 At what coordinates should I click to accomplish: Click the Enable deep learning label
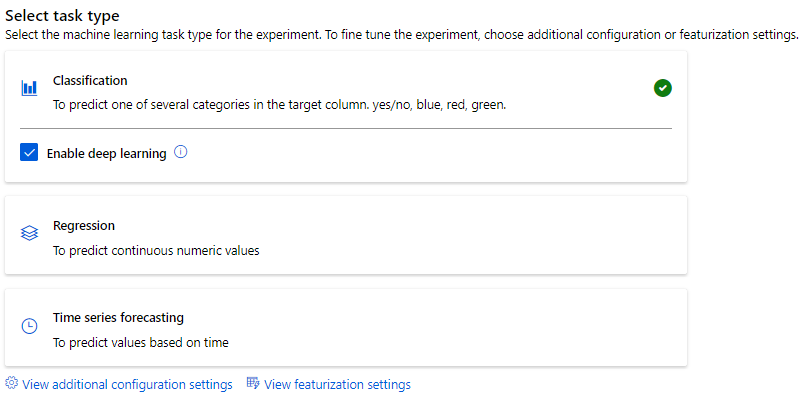(106, 154)
